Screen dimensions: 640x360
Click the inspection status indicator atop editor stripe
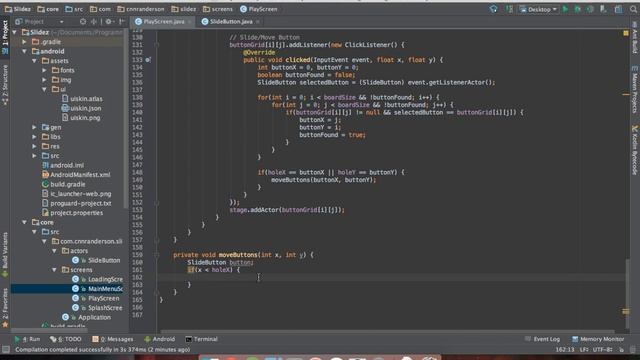pyautogui.click(x=626, y=33)
